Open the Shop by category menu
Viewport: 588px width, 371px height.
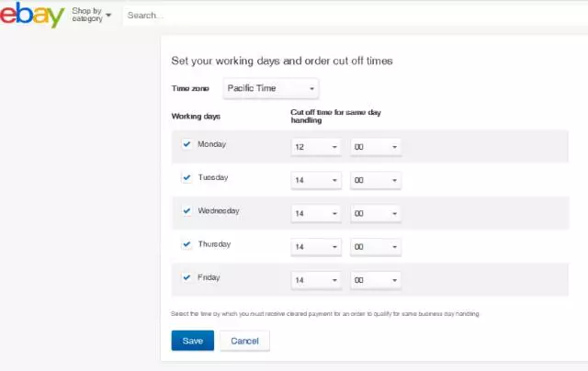(92, 15)
